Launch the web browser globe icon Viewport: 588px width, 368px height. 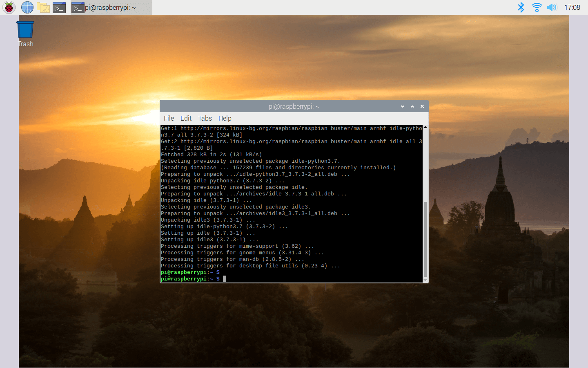click(27, 7)
